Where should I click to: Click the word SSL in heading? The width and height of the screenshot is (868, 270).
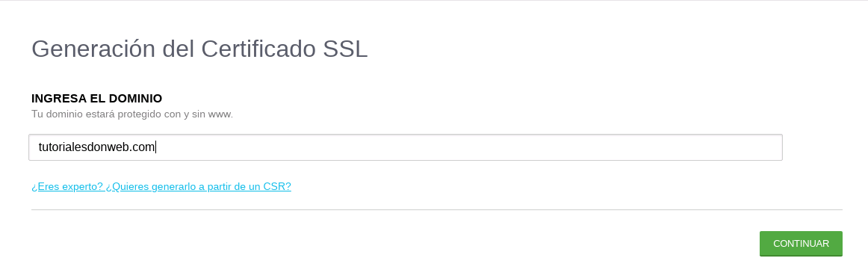[345, 49]
